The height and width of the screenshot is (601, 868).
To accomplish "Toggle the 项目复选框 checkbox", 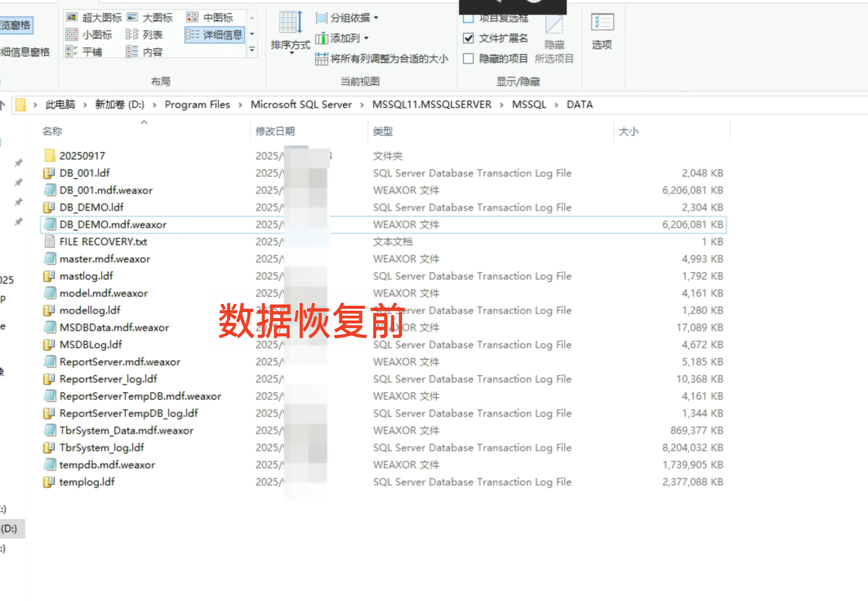I will (x=468, y=18).
